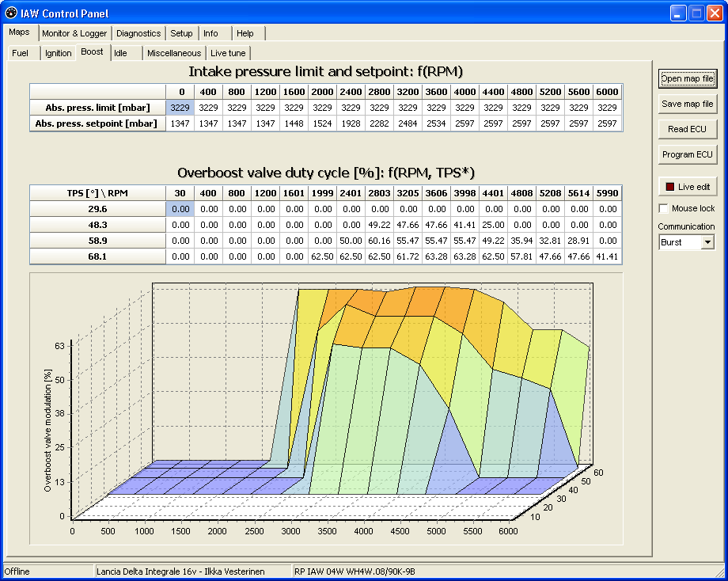Click the IAW Control Panel title bar icon
The height and width of the screenshot is (581, 728).
[10, 13]
